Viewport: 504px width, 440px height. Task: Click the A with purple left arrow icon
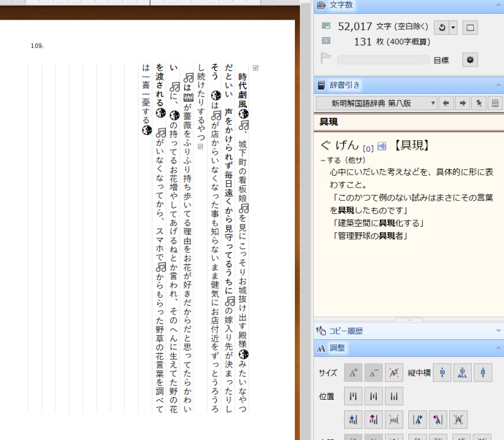click(438, 419)
